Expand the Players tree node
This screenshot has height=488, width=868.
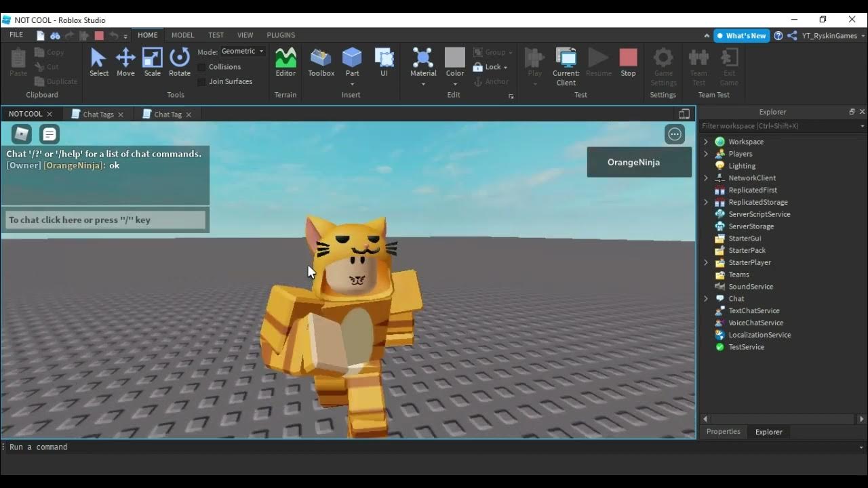tap(706, 154)
